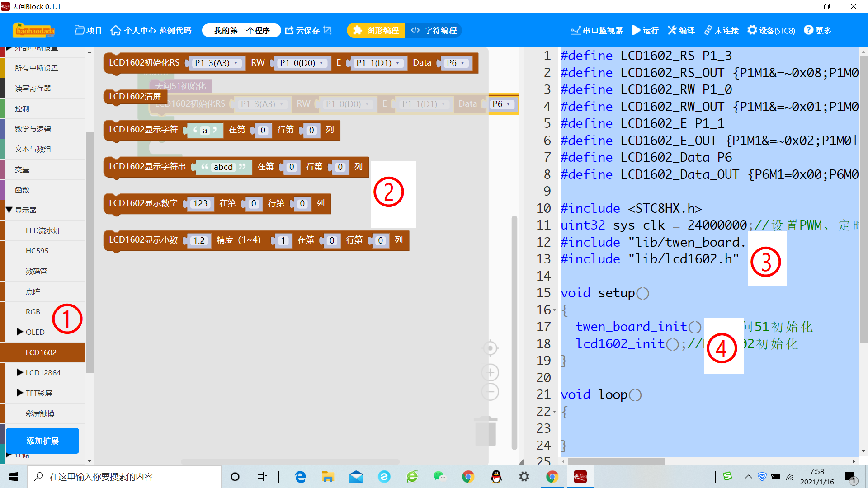Screen dimensions: 868x488
Task: Zoom out the block workspace
Action: (x=490, y=392)
